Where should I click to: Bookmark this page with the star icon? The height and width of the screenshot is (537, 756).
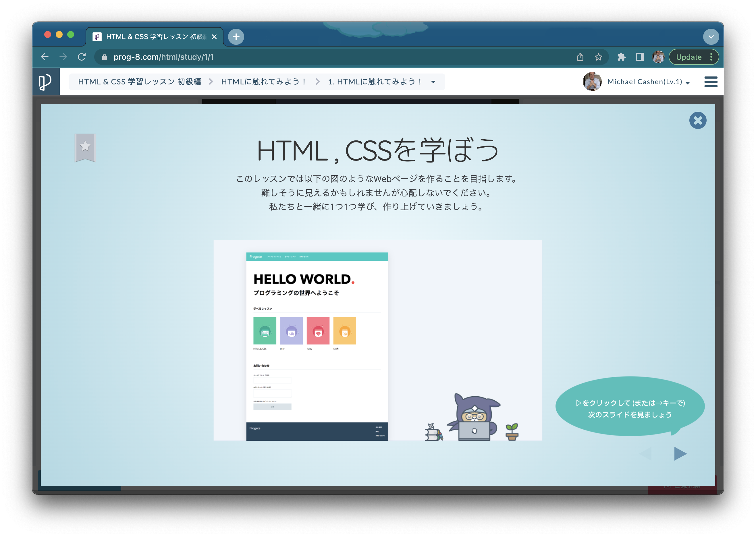pos(598,57)
